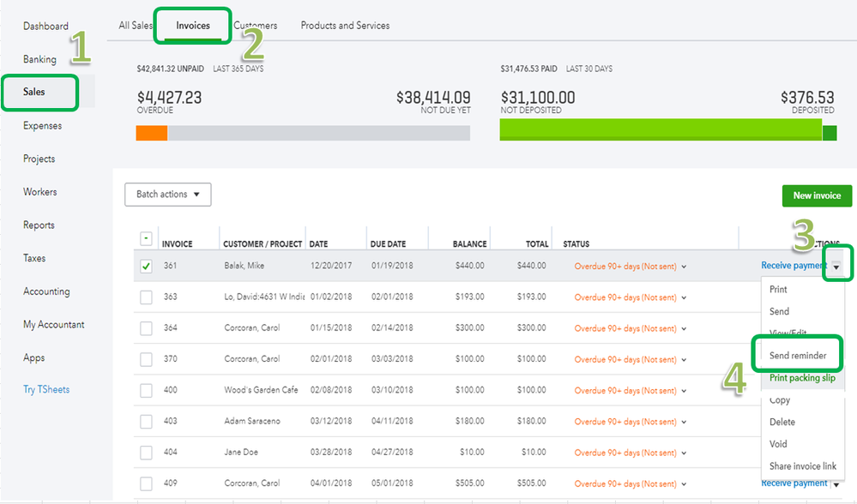Uncheck the checkbox for invoice 361
This screenshot has width=857, height=504.
click(146, 266)
